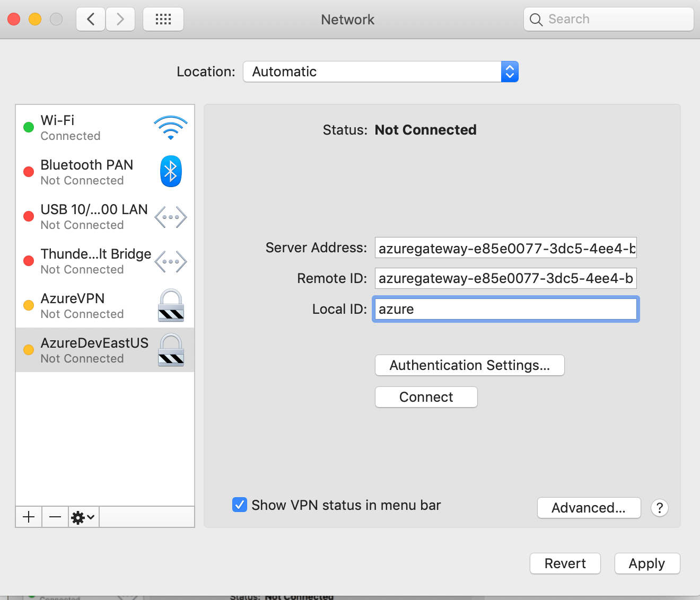Open help with the question mark
700x600 pixels.
click(660, 508)
